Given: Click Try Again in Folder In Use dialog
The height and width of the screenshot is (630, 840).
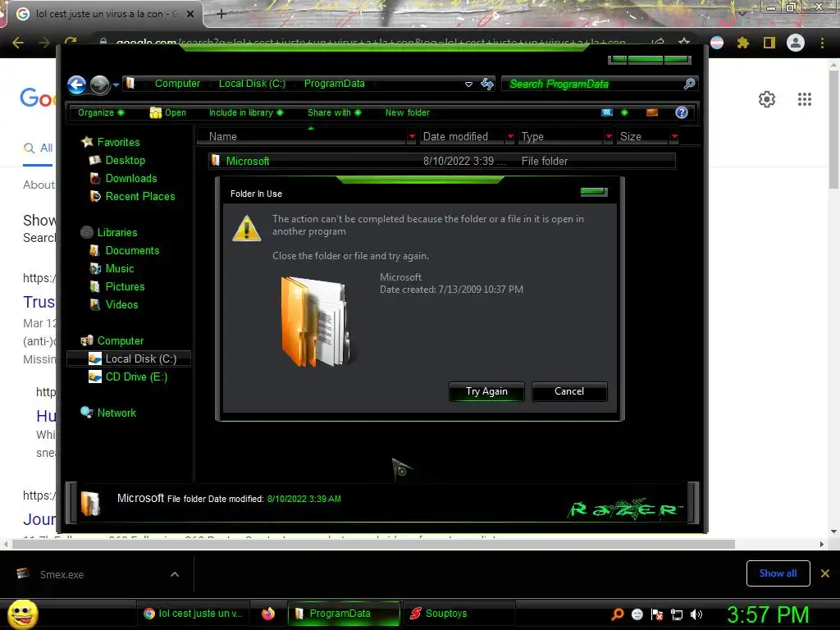Looking at the screenshot, I should (486, 391).
